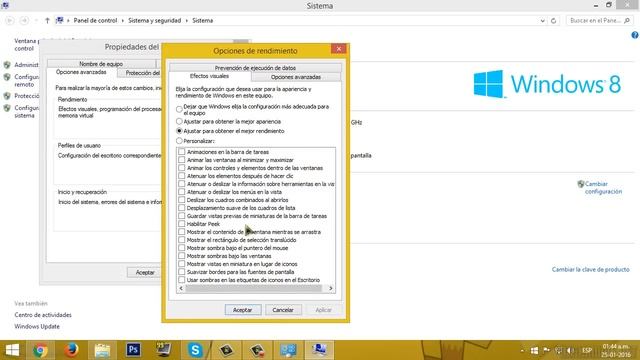Check 'Deslizar los cuadros combinados al abrirlos'

coord(182,200)
